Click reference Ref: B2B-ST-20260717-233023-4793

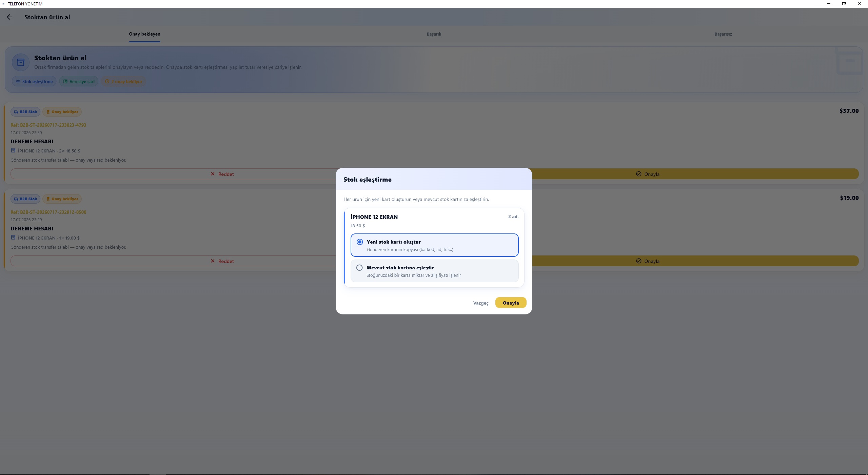(48, 125)
